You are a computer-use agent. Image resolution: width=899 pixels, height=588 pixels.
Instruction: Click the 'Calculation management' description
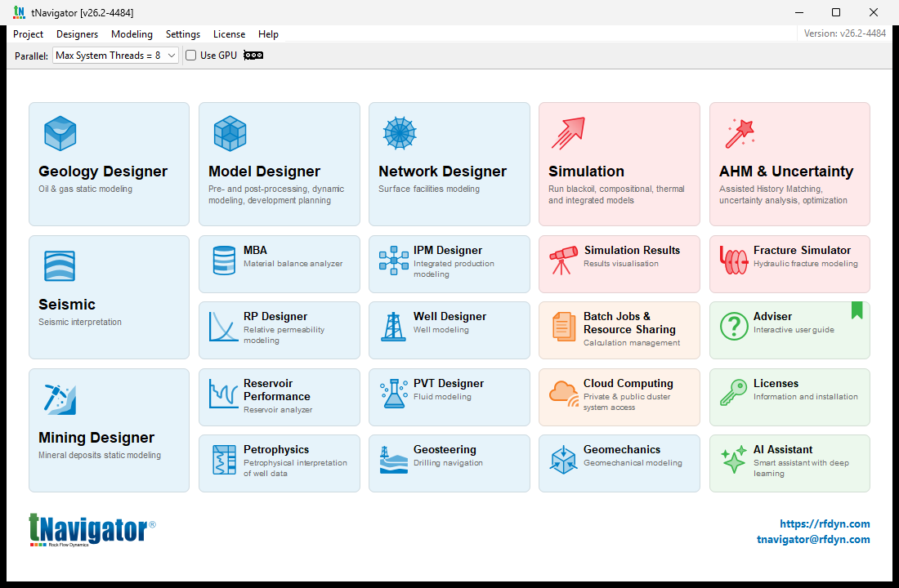tap(632, 342)
